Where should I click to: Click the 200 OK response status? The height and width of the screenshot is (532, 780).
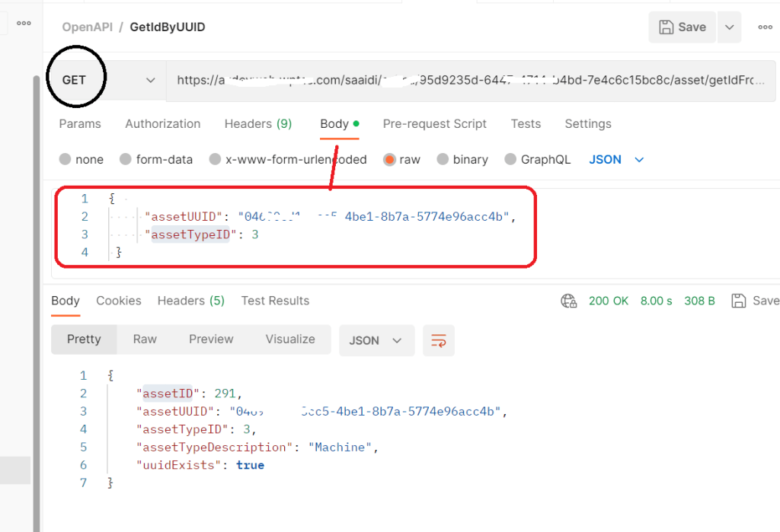609,301
